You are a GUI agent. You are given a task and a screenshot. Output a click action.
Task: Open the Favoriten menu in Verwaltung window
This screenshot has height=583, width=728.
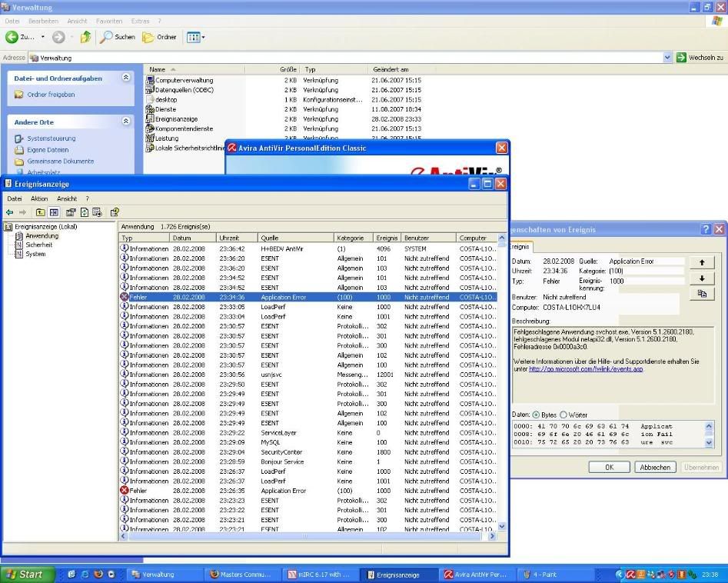coord(109,22)
